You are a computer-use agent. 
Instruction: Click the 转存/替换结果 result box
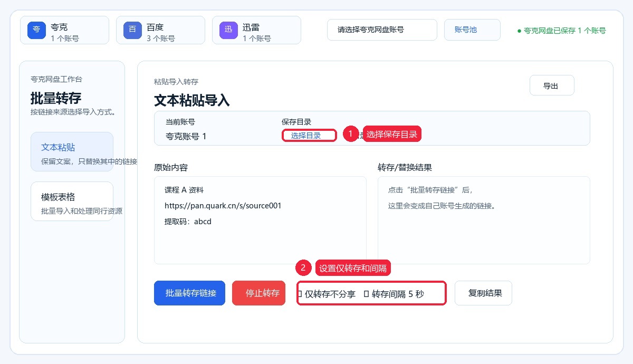484,220
